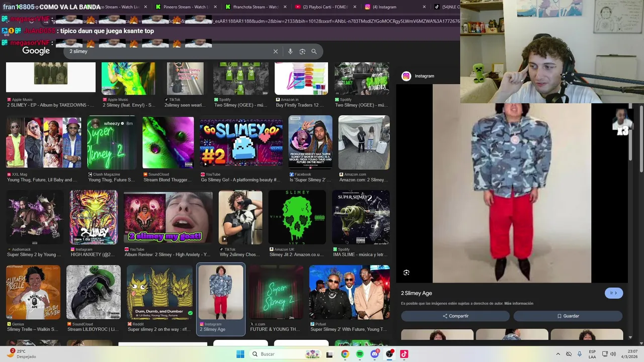Click the Guardar save button
The width and height of the screenshot is (644, 362).
[568, 316]
